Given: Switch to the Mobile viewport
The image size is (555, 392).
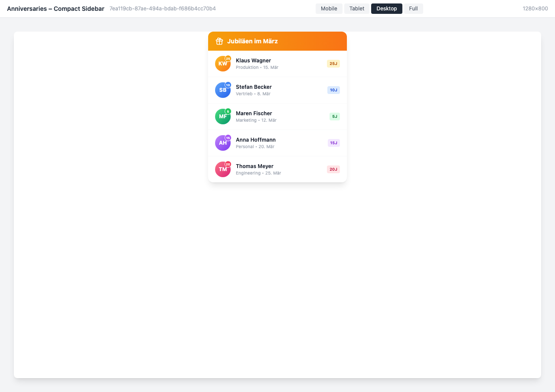Looking at the screenshot, I should pos(329,8).
